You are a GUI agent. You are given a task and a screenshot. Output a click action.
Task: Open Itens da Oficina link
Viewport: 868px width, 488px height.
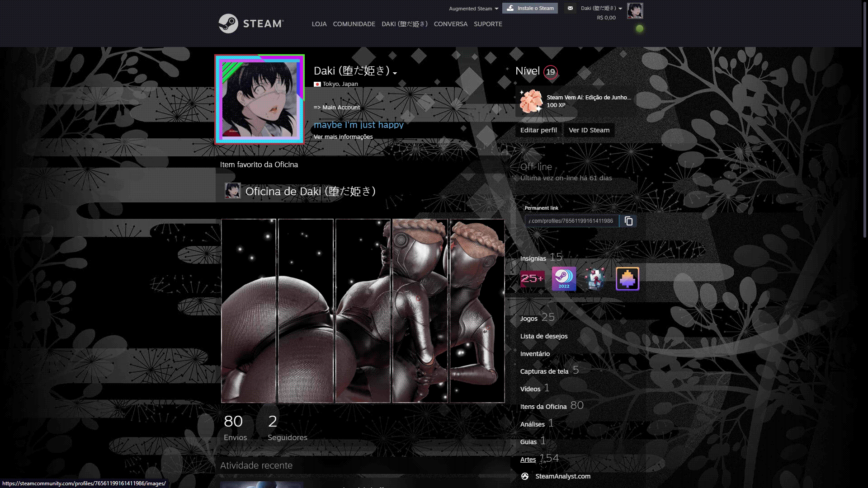pyautogui.click(x=543, y=407)
